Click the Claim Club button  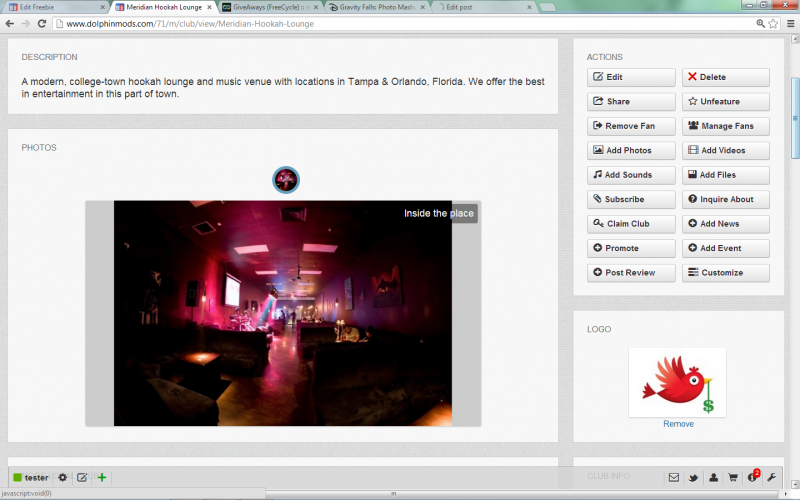(x=631, y=224)
